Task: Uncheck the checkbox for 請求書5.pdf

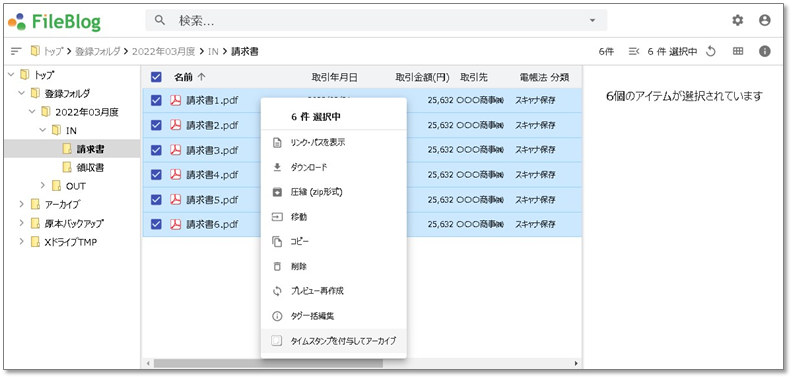Action: click(156, 199)
